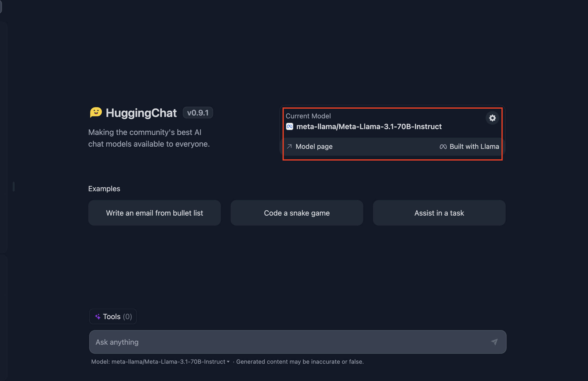The image size is (588, 381).
Task: Click the v0.9.1 version badge
Action: tap(198, 113)
